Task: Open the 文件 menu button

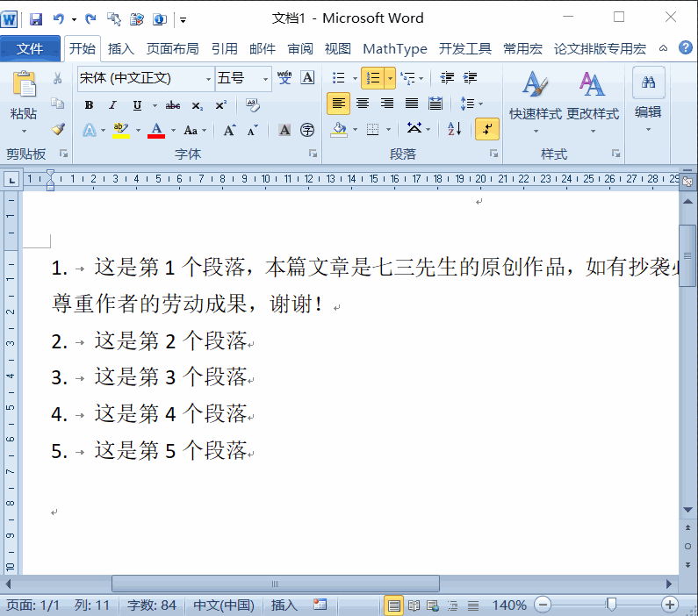Action: 30,48
